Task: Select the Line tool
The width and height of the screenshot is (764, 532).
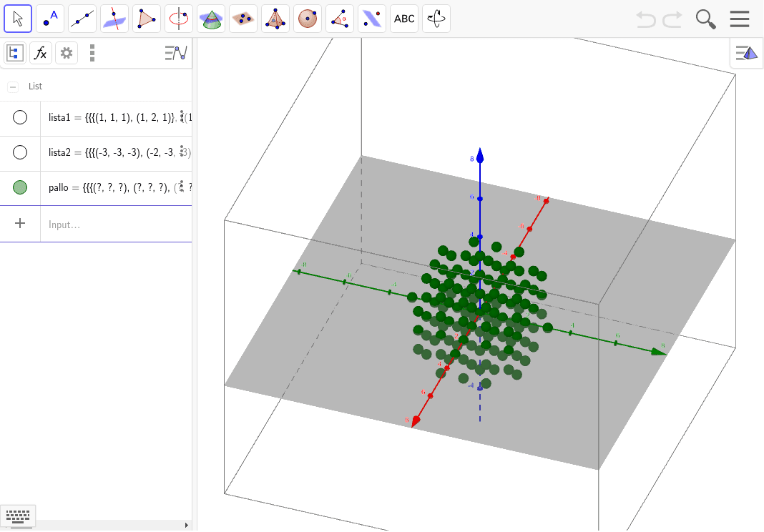Action: 82,19
